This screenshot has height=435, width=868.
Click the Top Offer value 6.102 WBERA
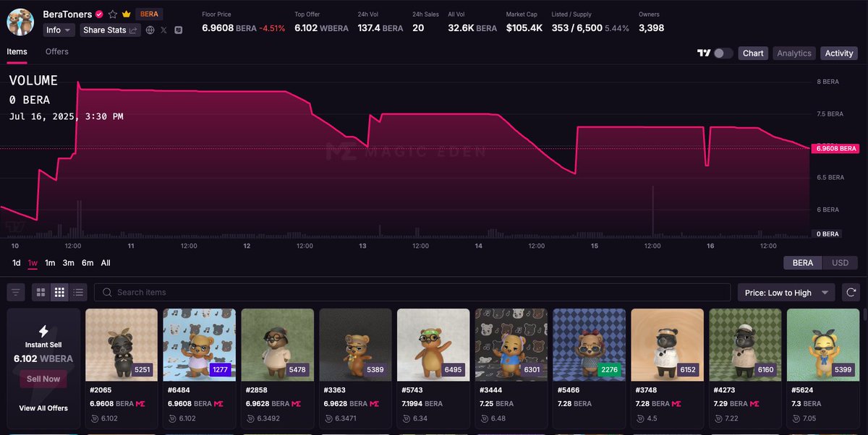321,28
